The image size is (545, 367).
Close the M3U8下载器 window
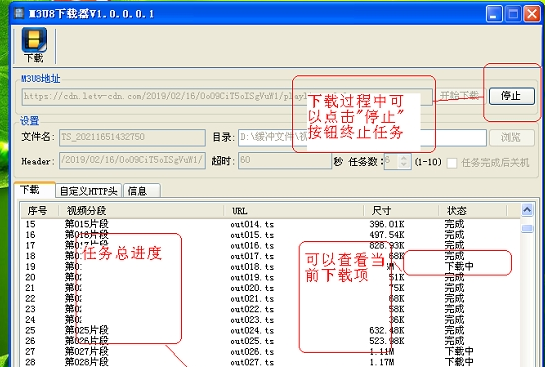pyautogui.click(x=532, y=14)
